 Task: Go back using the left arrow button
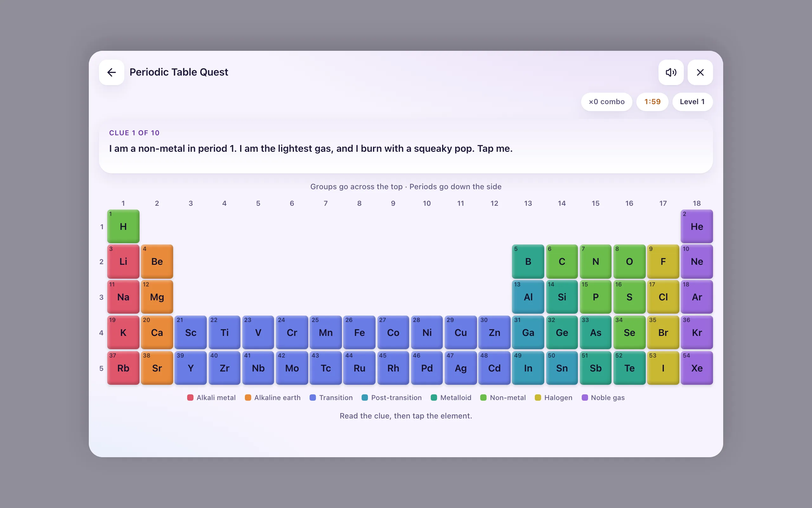[111, 72]
